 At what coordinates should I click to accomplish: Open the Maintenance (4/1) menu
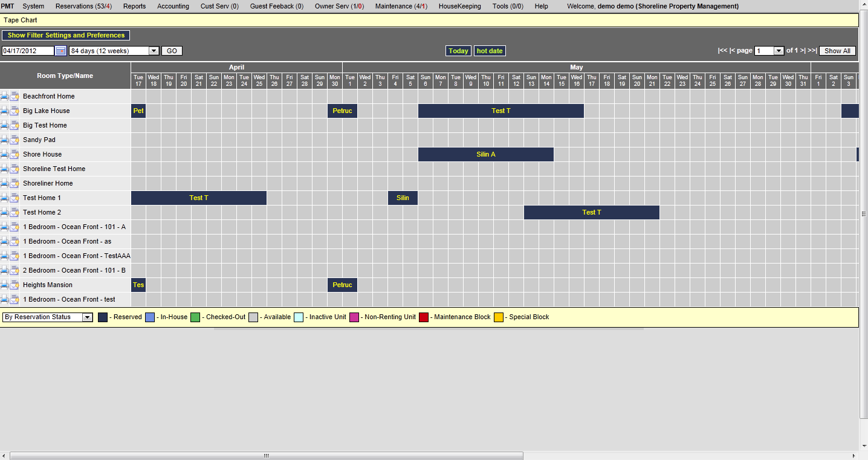(x=401, y=6)
